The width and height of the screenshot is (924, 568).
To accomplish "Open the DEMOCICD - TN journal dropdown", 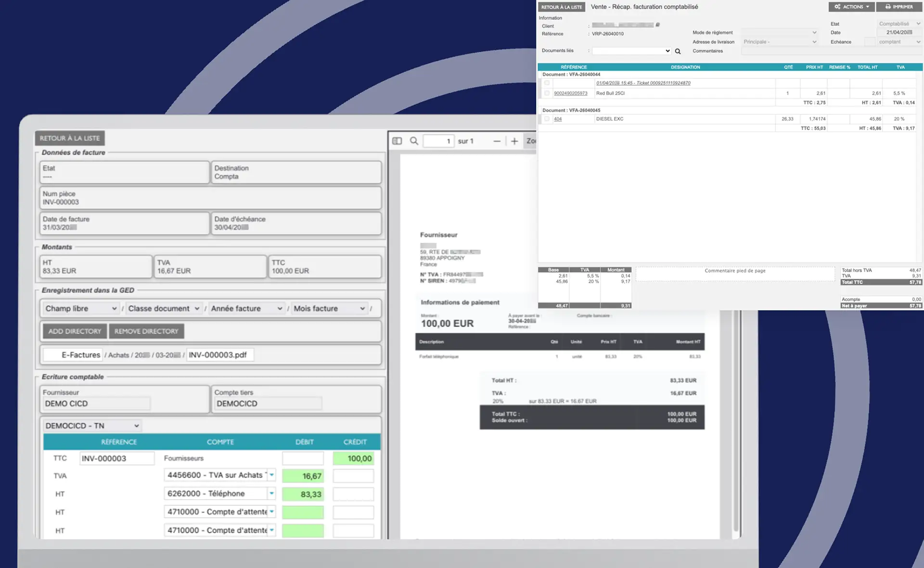I will (x=92, y=426).
